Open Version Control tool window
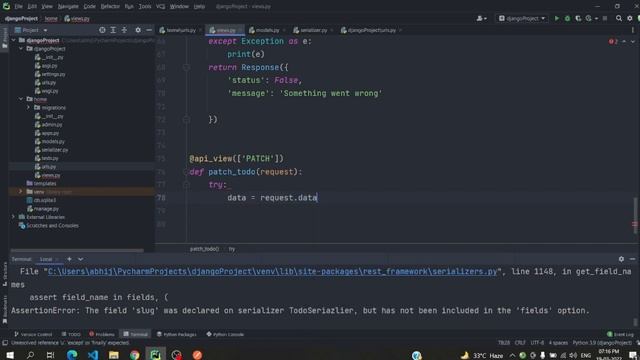 pos(33,334)
